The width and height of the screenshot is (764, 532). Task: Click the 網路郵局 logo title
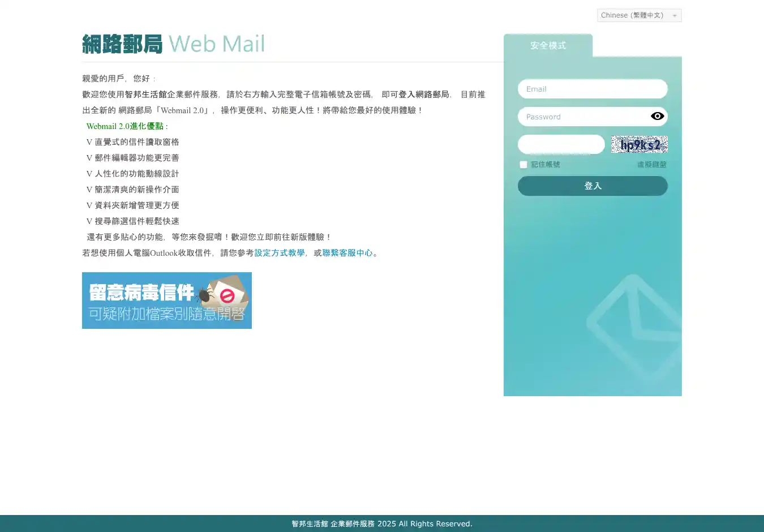[122, 44]
